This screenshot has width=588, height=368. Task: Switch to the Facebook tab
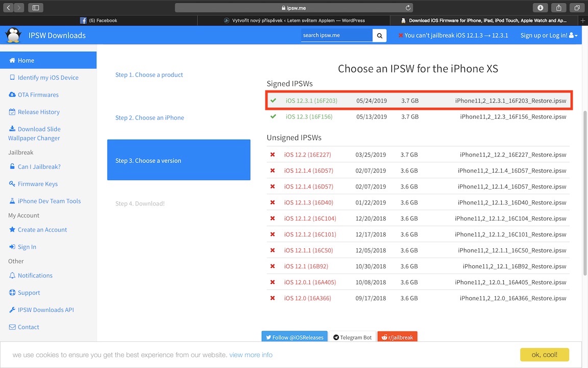[x=99, y=20]
